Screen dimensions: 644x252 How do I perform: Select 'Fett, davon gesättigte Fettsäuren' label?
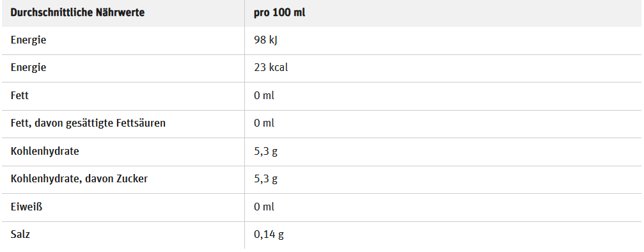(88, 123)
